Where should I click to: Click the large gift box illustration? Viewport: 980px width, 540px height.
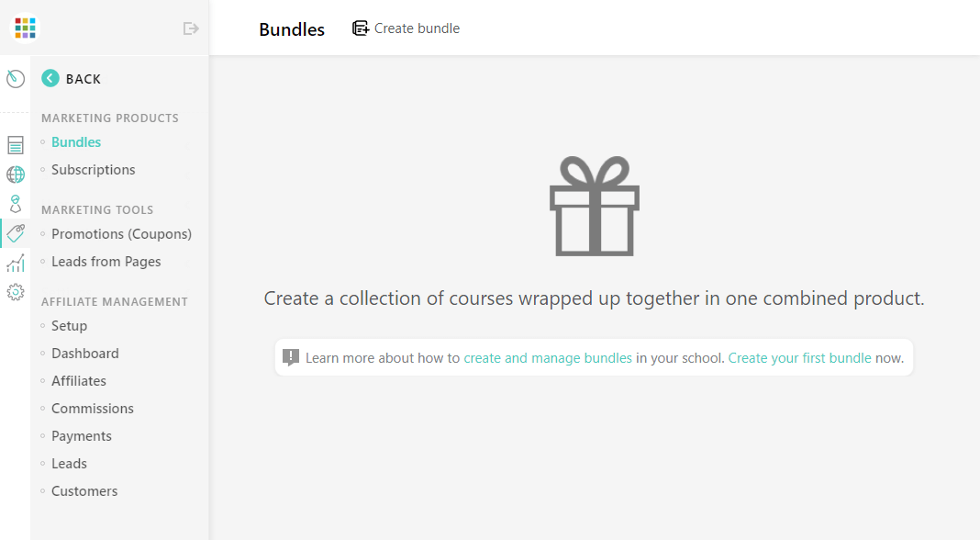(595, 206)
